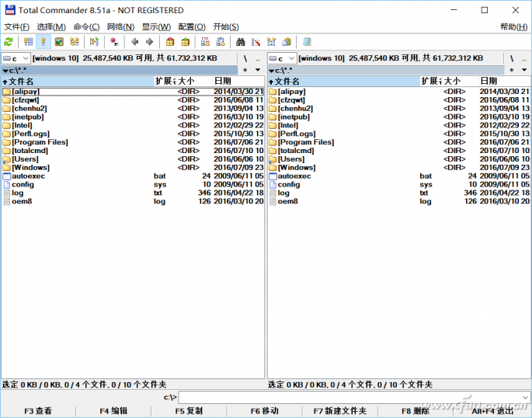Screen dimensions: 532x418
Task: Open the 选择(M) menu
Action: (x=51, y=26)
